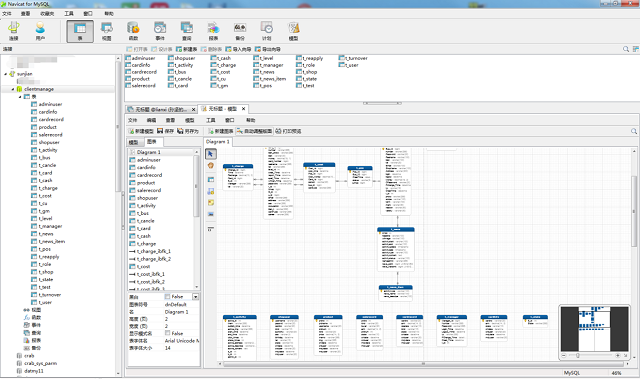
Task: Click the 新建表 new table button
Action: coord(187,49)
